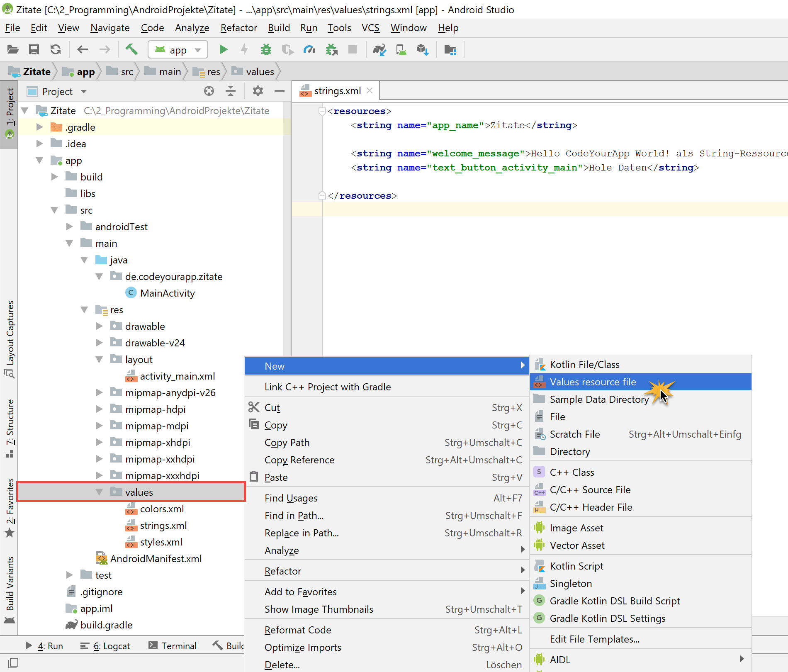Toggle the 2: Favorites side panel
788x672 pixels.
tap(10, 508)
